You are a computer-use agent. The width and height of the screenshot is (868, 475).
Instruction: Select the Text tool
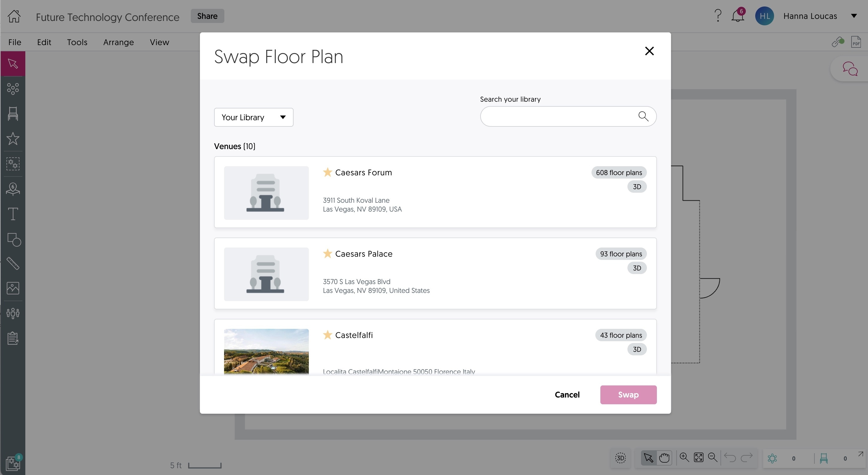click(13, 214)
